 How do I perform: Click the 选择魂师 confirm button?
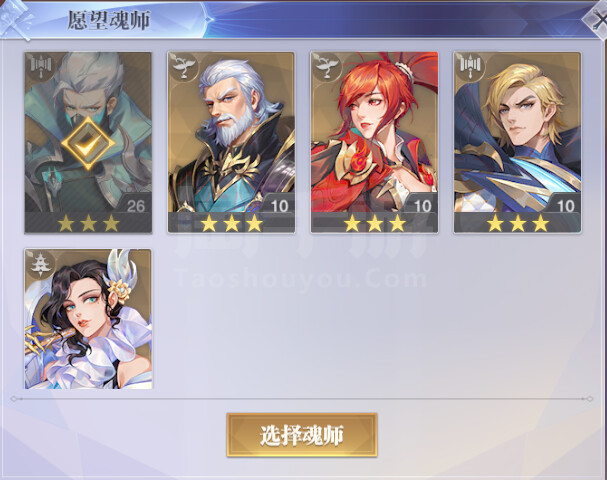tap(302, 435)
